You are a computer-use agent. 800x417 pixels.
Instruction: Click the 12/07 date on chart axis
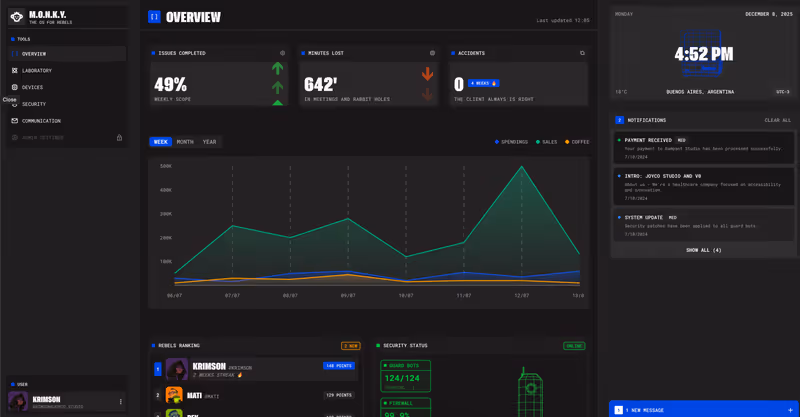(521, 296)
